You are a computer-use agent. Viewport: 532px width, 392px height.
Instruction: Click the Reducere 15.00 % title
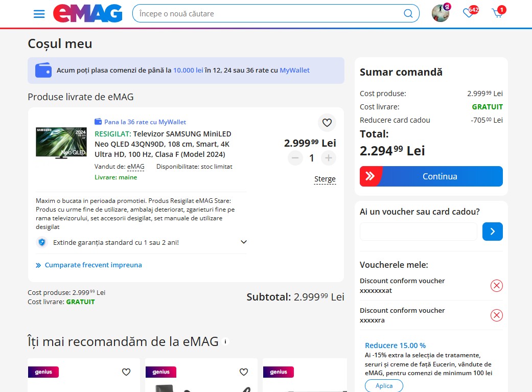[x=395, y=345]
